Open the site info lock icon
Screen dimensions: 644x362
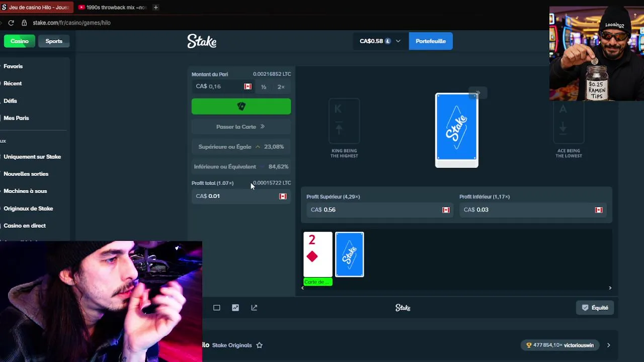tap(24, 23)
